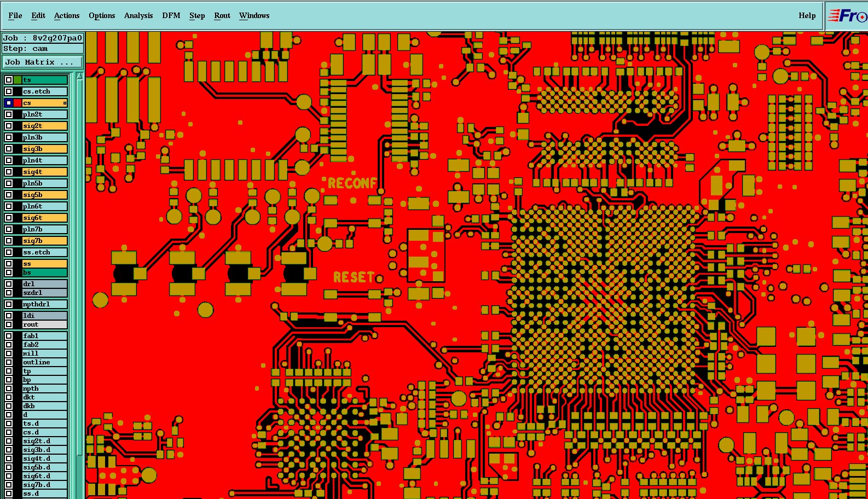Select the ts.d layer name
This screenshot has height=499, width=868.
pos(45,423)
